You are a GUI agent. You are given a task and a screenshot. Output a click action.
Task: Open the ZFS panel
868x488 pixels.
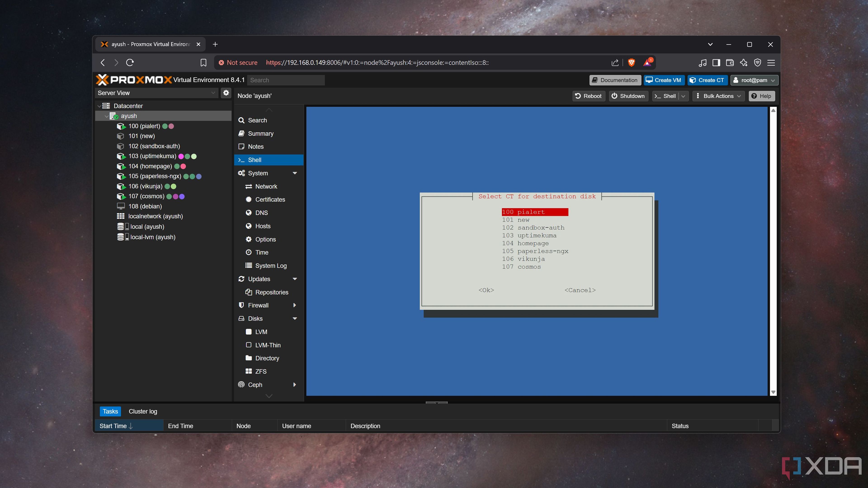269,371
